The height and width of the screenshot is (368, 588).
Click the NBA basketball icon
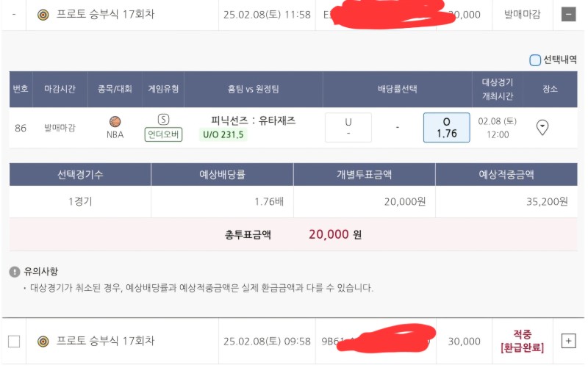click(115, 122)
